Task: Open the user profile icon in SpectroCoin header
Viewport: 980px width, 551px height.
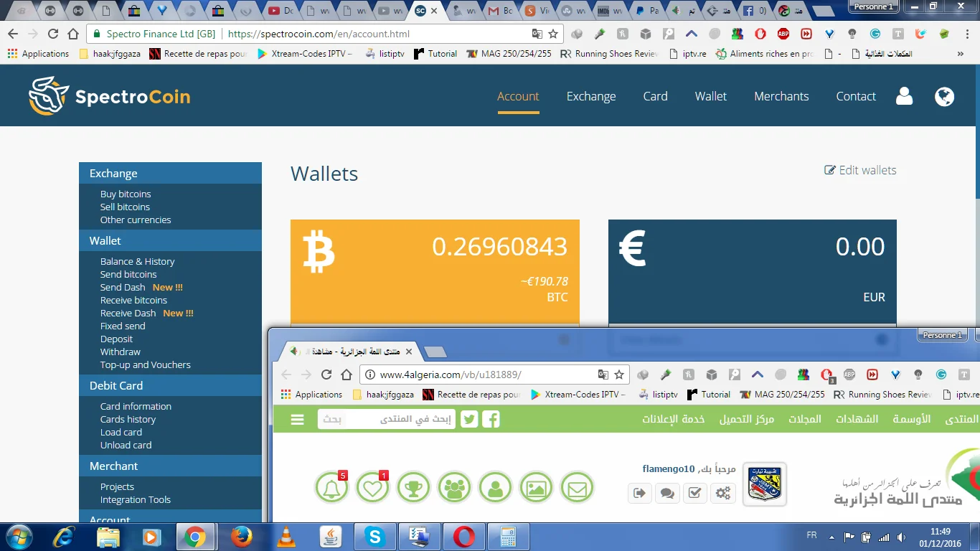Action: 904,96
